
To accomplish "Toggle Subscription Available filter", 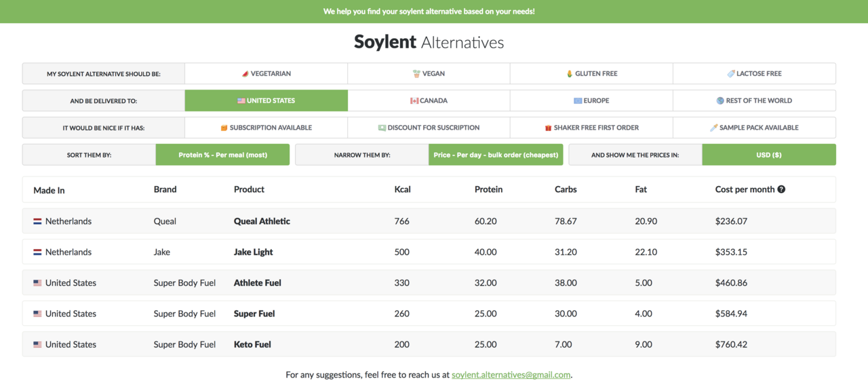I will (x=266, y=128).
